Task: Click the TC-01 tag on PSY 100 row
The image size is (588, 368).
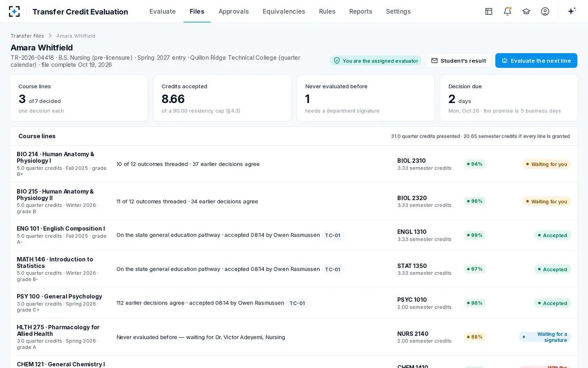Action: pyautogui.click(x=297, y=303)
